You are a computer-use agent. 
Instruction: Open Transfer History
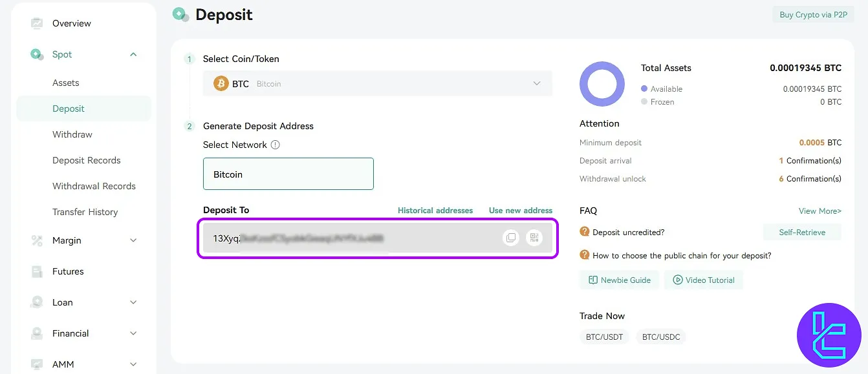84,212
